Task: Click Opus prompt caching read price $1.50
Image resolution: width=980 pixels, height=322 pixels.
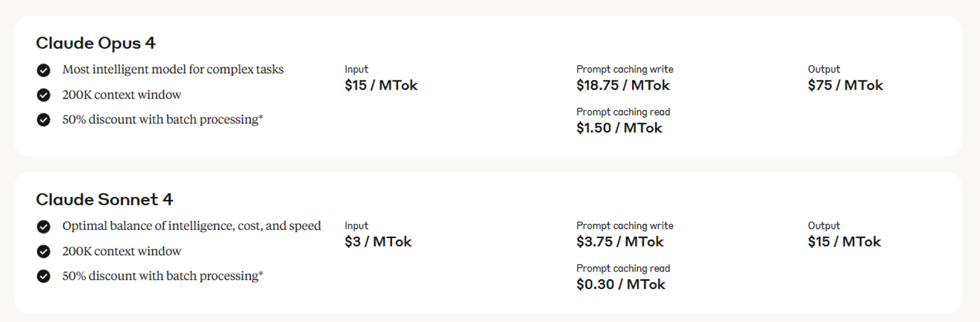Action: coord(619,128)
